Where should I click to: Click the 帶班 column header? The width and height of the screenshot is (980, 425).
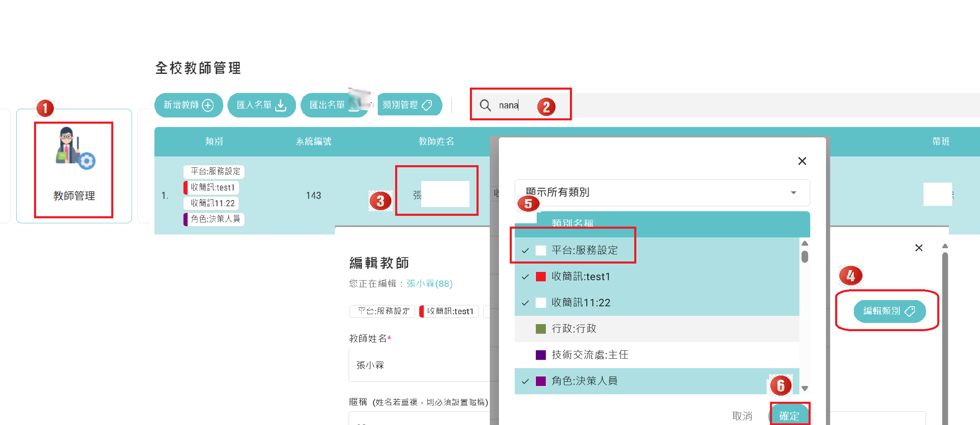coord(941,142)
